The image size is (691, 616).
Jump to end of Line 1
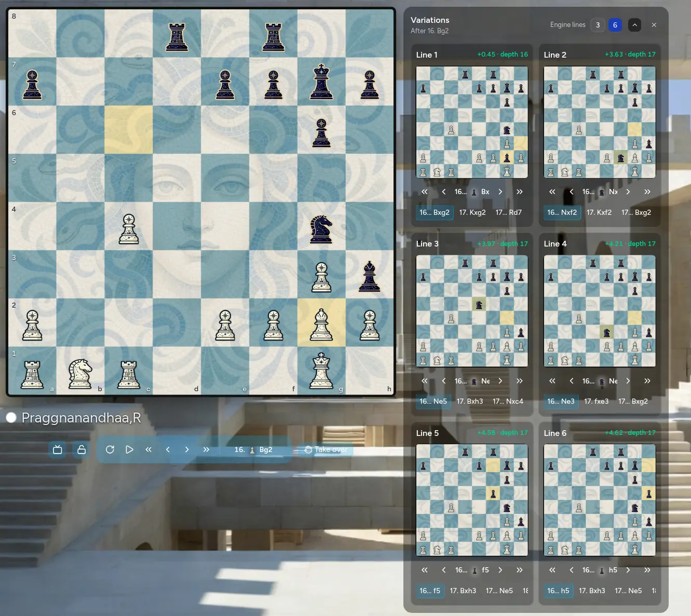pyautogui.click(x=520, y=191)
